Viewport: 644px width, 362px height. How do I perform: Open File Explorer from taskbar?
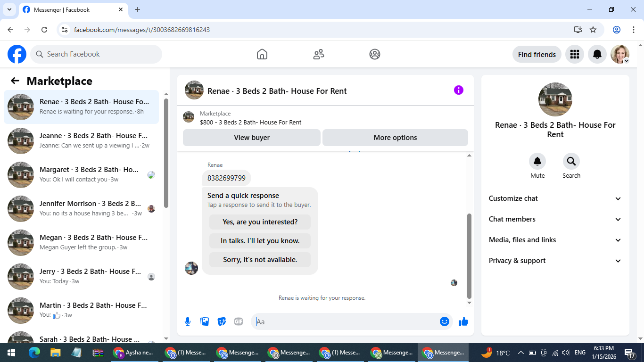pos(55,353)
